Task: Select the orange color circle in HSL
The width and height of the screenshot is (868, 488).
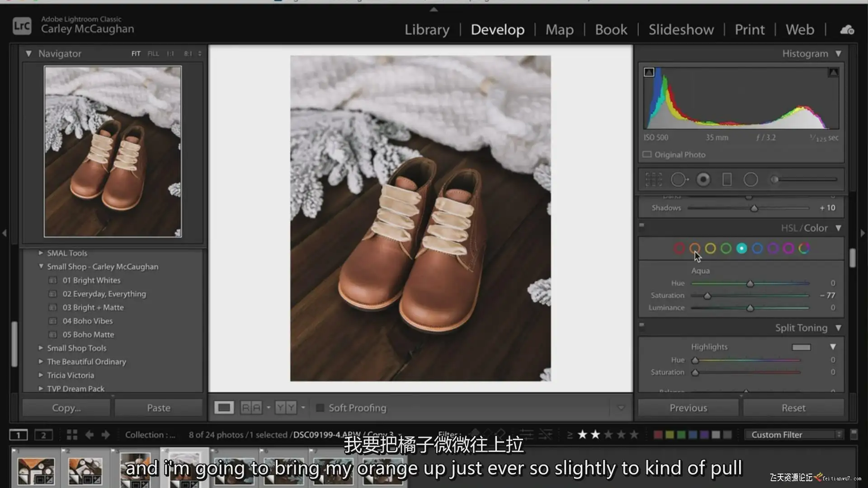Action: click(x=694, y=248)
